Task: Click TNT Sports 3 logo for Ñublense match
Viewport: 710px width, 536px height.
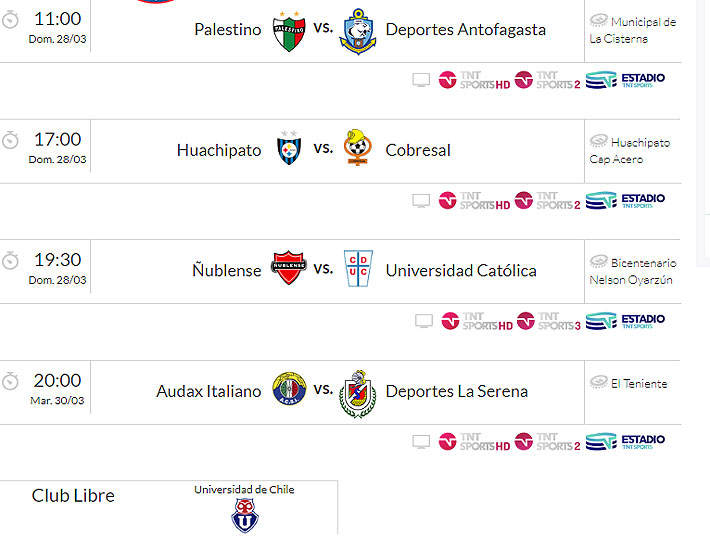Action: pyautogui.click(x=548, y=321)
